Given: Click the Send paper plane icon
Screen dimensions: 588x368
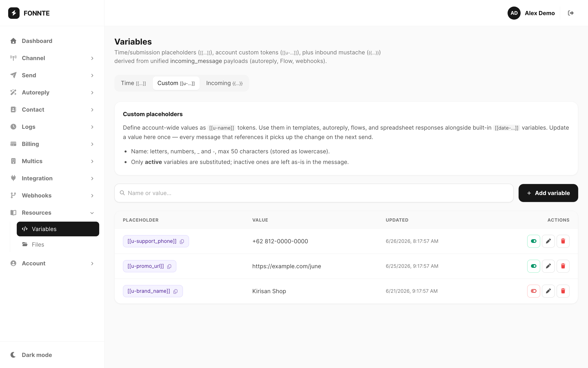Looking at the screenshot, I should pyautogui.click(x=13, y=75).
